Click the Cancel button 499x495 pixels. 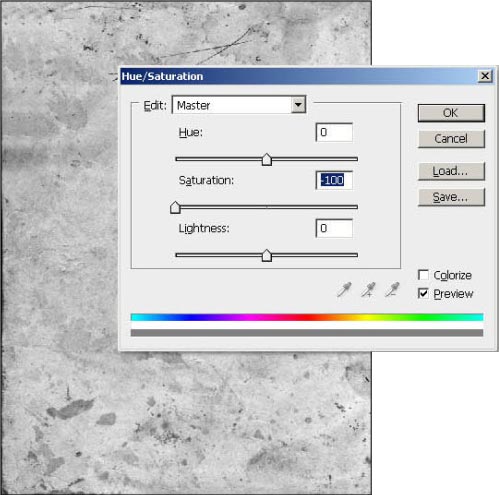(451, 139)
